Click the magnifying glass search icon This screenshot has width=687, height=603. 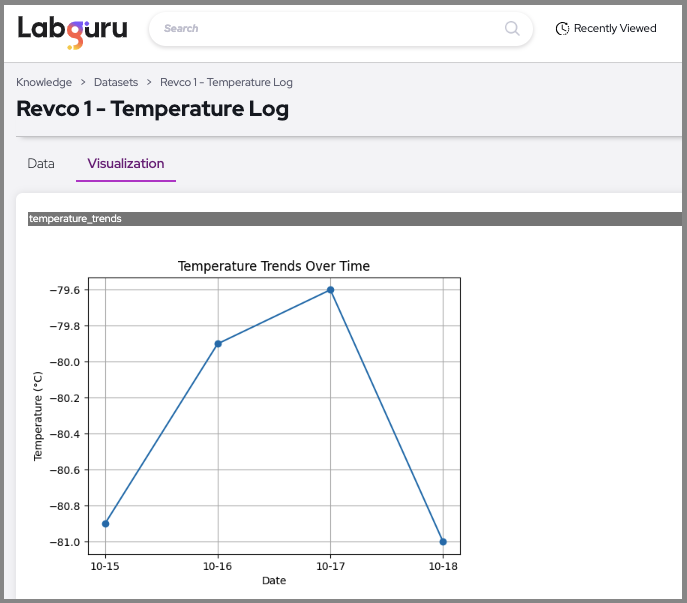pyautogui.click(x=512, y=29)
